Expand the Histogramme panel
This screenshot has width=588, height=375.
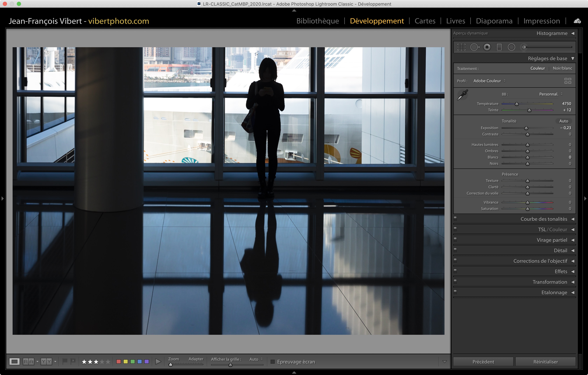pos(573,33)
